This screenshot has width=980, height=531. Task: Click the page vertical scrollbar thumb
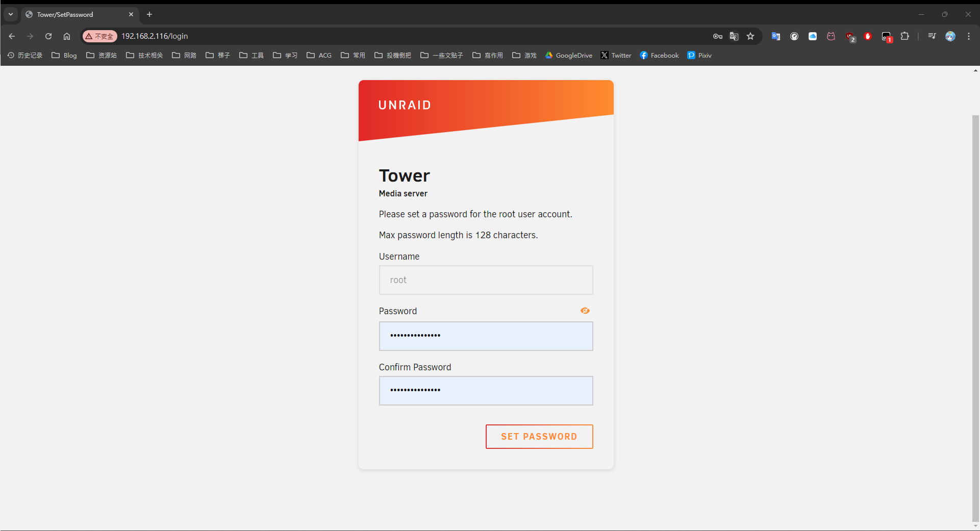click(975, 319)
